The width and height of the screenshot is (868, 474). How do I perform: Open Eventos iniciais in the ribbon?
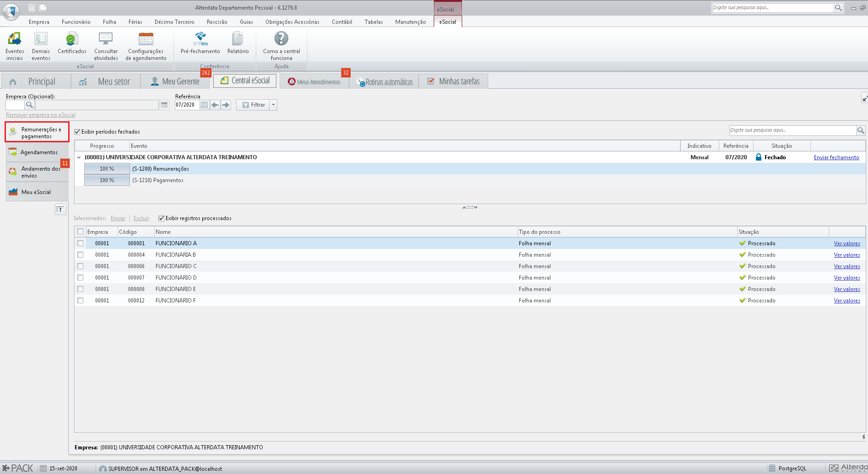tap(15, 46)
